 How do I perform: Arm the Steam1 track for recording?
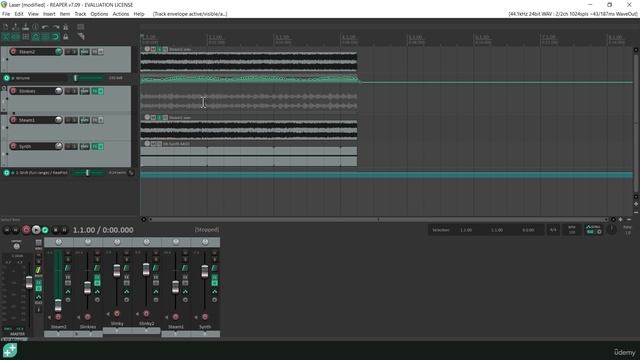coord(13,120)
